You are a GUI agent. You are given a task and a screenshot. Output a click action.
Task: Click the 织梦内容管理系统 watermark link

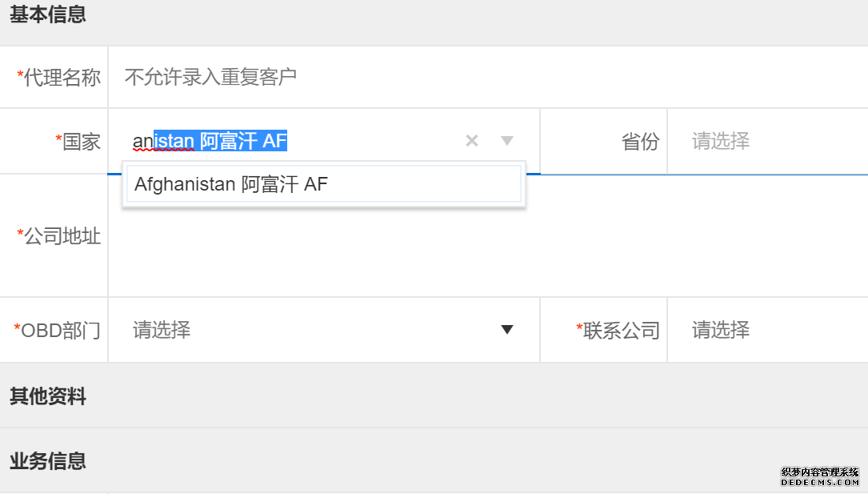[x=820, y=477]
